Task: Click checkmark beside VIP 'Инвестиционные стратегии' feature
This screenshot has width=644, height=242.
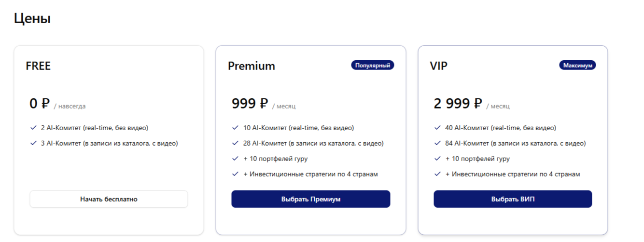Action: tap(437, 174)
